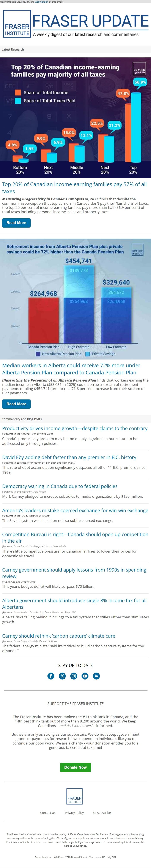Screen dimensions: 151x868
Task: Click the Fraser Institute logo in header
Action: coord(17,24)
